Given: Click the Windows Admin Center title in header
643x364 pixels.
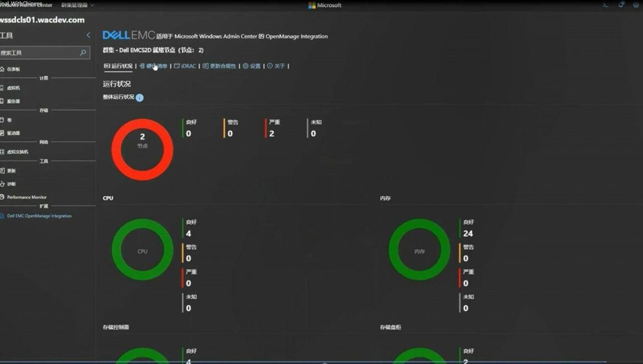Looking at the screenshot, I should coord(26,5).
